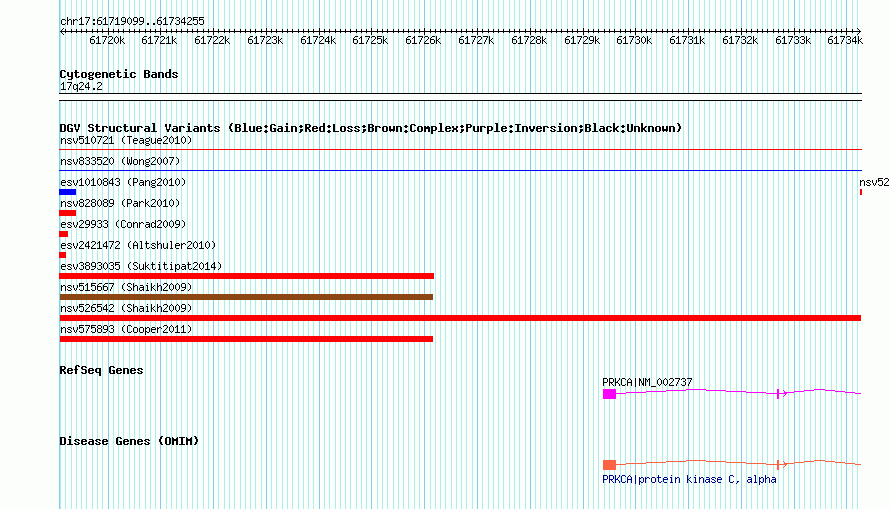890x509 pixels.
Task: Click the tiny red esv2421472 loss bar
Action: (62, 255)
